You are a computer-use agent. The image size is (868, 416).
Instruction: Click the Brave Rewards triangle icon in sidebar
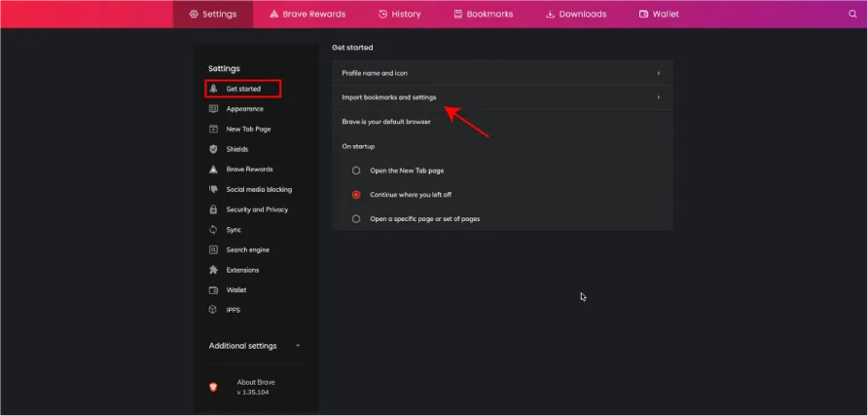pyautogui.click(x=213, y=169)
